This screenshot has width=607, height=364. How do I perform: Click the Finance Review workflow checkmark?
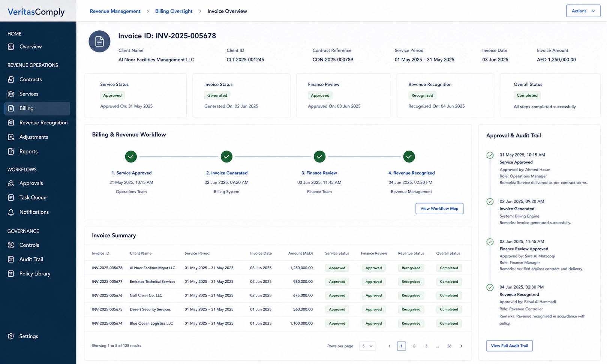pyautogui.click(x=319, y=157)
